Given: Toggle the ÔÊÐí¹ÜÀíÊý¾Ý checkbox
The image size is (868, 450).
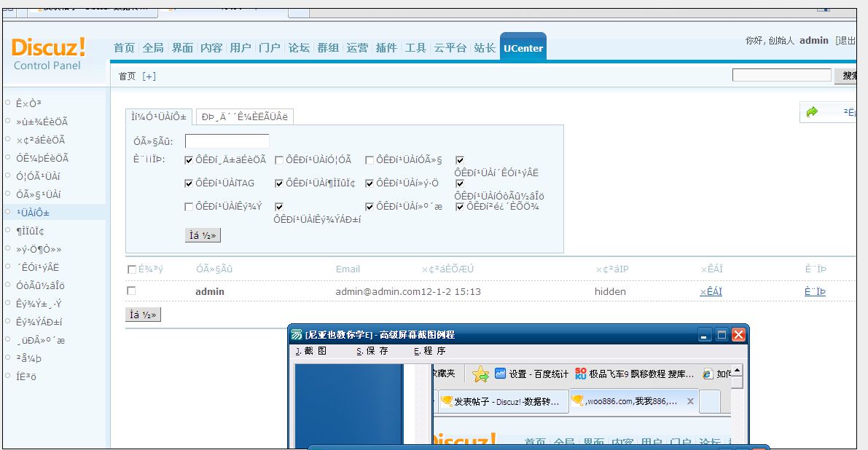Looking at the screenshot, I should (x=189, y=206).
